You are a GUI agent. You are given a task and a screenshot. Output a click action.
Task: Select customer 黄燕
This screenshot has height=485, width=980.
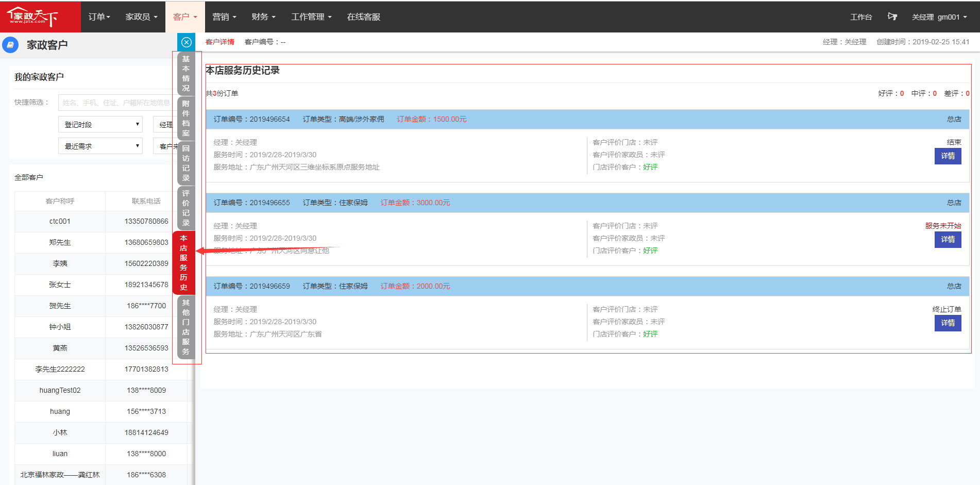point(60,348)
